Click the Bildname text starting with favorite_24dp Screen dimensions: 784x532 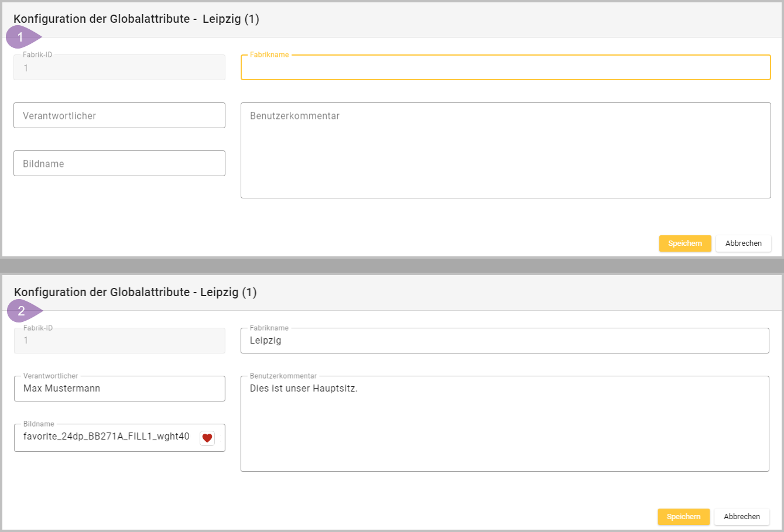tap(107, 437)
